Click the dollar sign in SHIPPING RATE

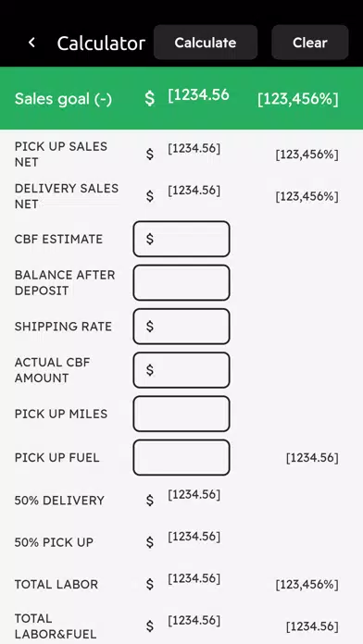pos(150,327)
